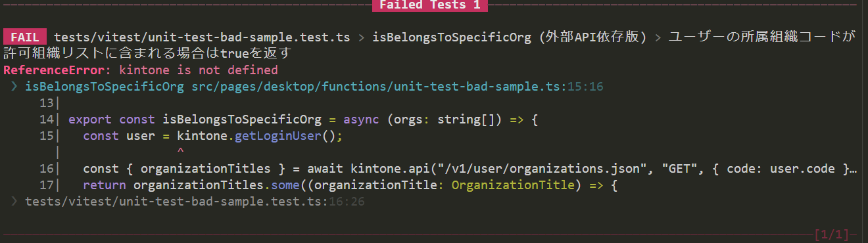Click the [1/1] error counter
Screen dimensions: 868x243
point(832,234)
